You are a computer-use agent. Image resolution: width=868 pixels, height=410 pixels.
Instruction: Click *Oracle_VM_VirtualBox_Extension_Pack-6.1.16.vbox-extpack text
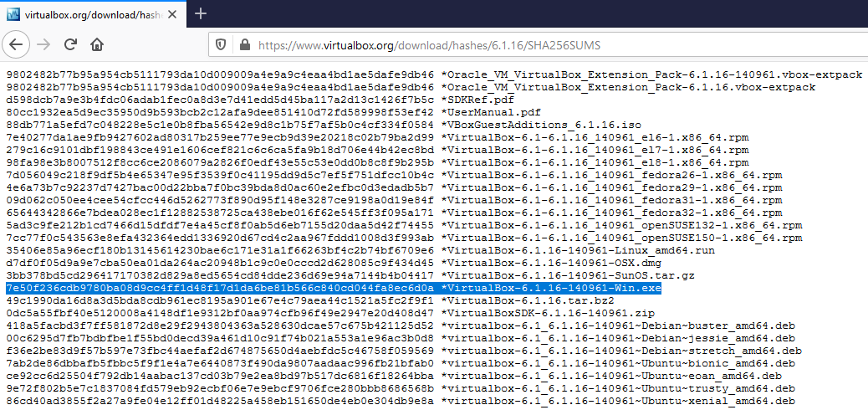point(628,87)
